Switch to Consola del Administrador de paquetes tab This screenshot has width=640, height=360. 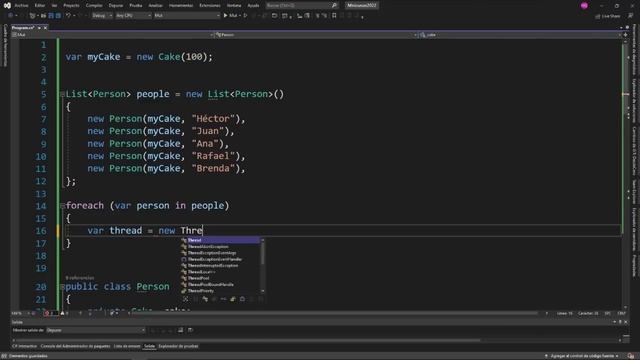pyautogui.click(x=75, y=346)
